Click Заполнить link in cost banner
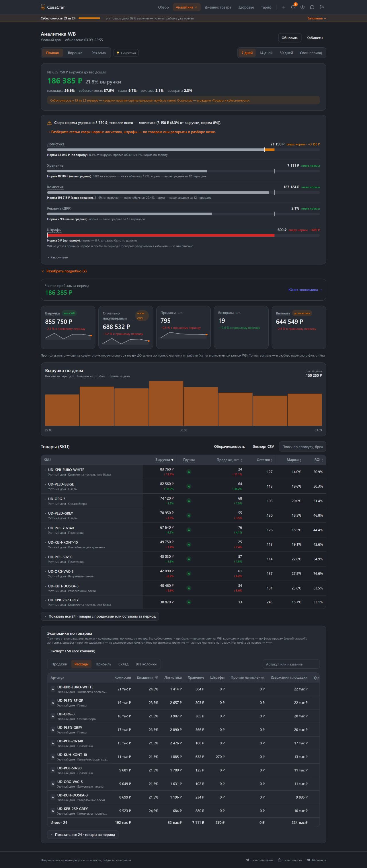Image resolution: width=367 pixels, height=868 pixels. (x=317, y=18)
